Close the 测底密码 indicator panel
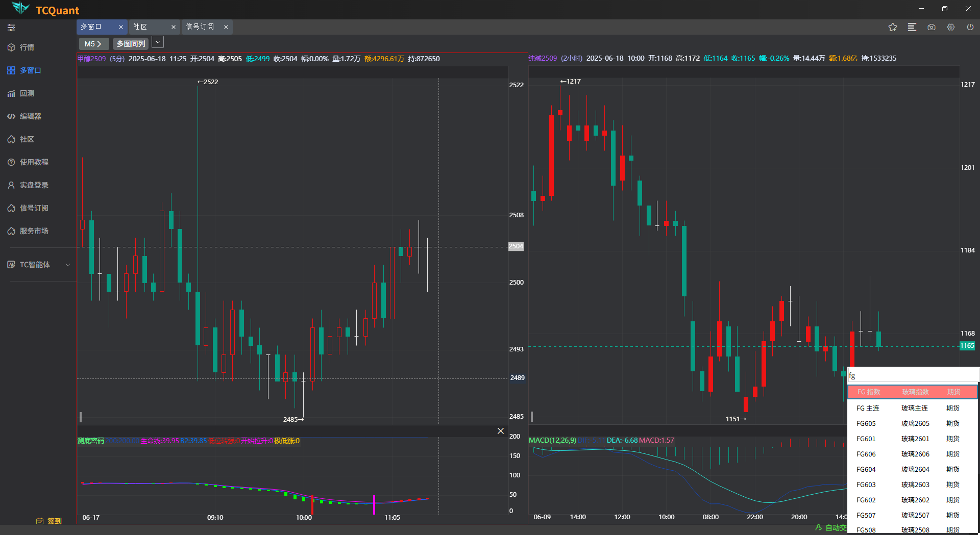This screenshot has height=535, width=980. point(500,431)
